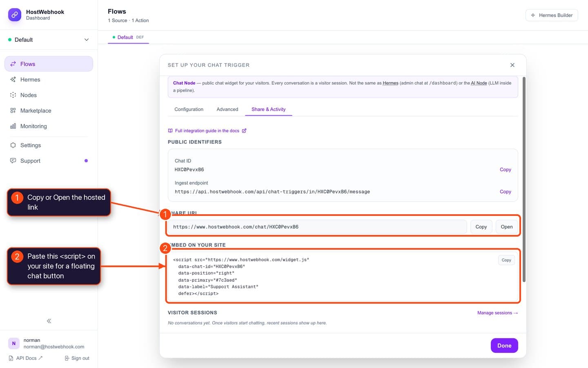The height and width of the screenshot is (368, 588).
Task: Collapse the sidebar with double chevron
Action: tap(49, 321)
